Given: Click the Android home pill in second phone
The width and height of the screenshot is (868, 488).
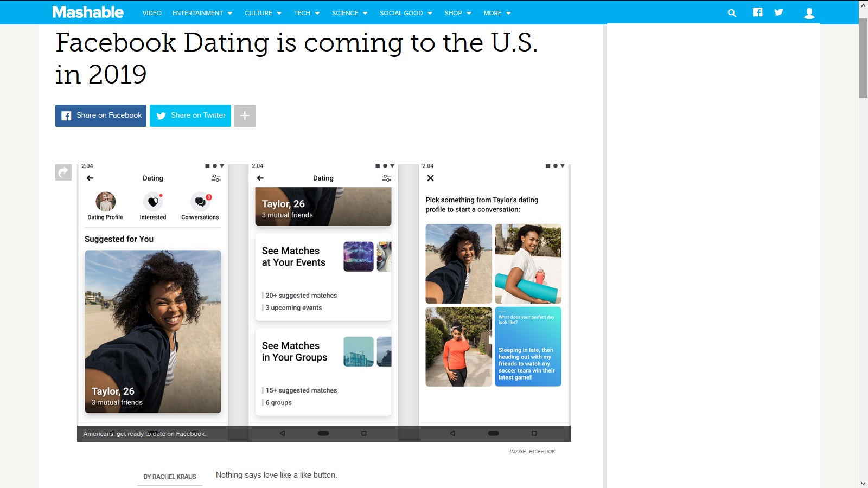Looking at the screenshot, I should [323, 433].
